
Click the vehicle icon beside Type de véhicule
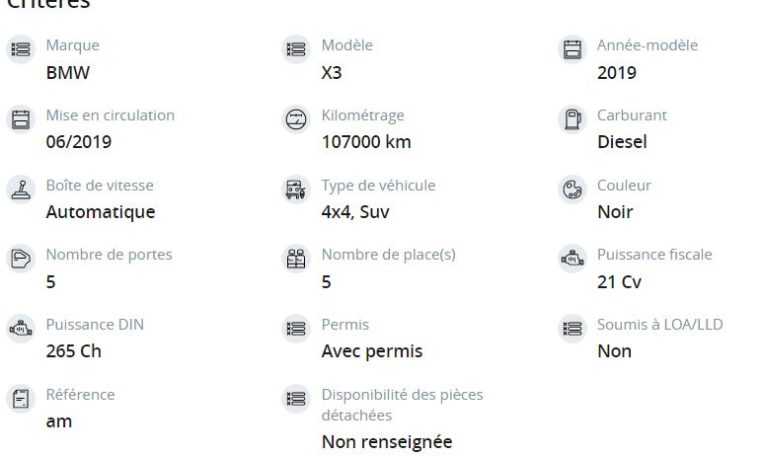(x=296, y=189)
